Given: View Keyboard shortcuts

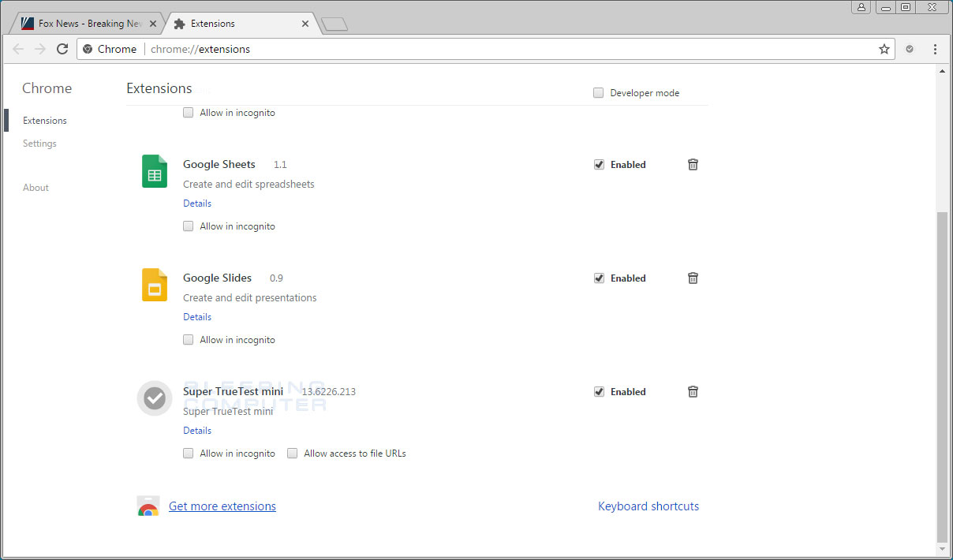Looking at the screenshot, I should (648, 506).
